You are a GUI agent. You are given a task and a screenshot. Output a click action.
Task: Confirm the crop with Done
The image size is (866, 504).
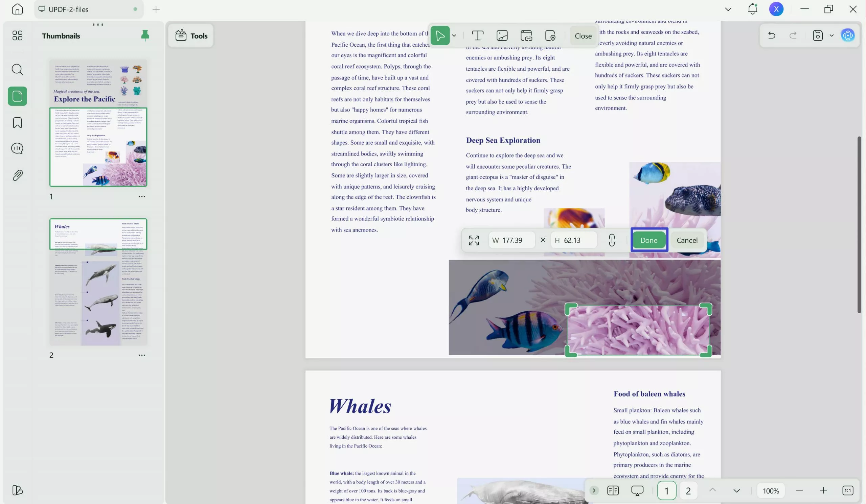(x=648, y=240)
